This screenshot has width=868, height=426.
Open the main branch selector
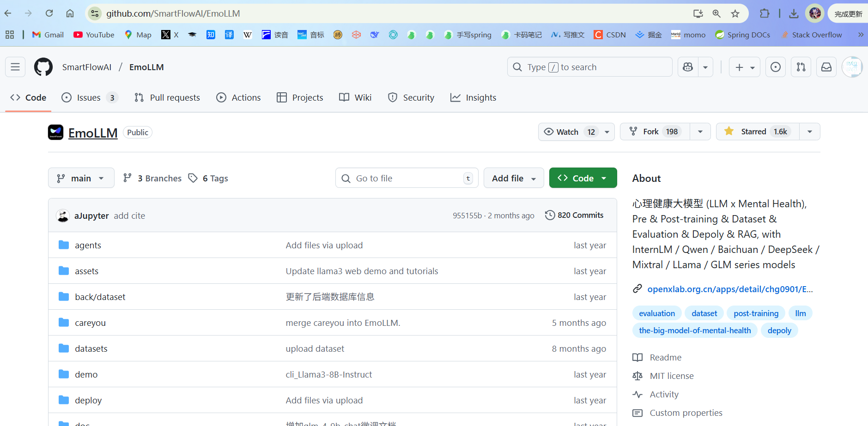click(81, 178)
